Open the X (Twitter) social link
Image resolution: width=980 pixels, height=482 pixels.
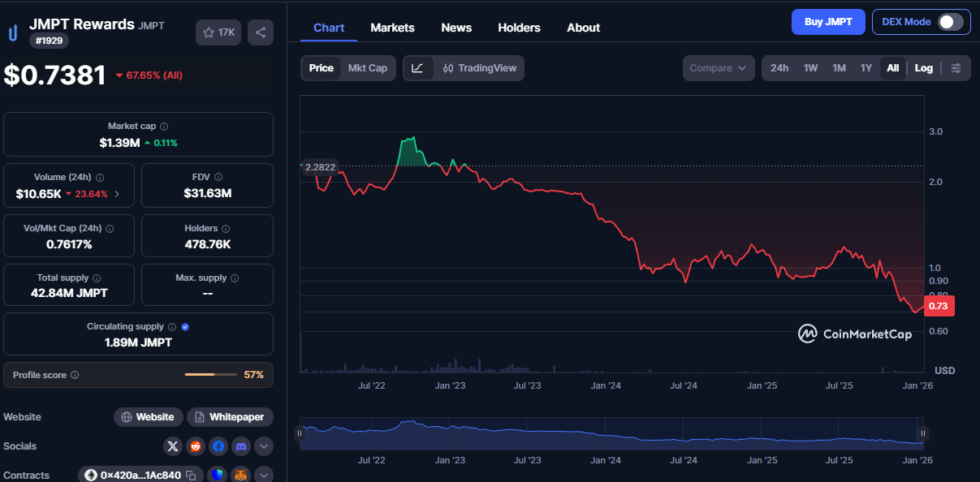pyautogui.click(x=173, y=446)
